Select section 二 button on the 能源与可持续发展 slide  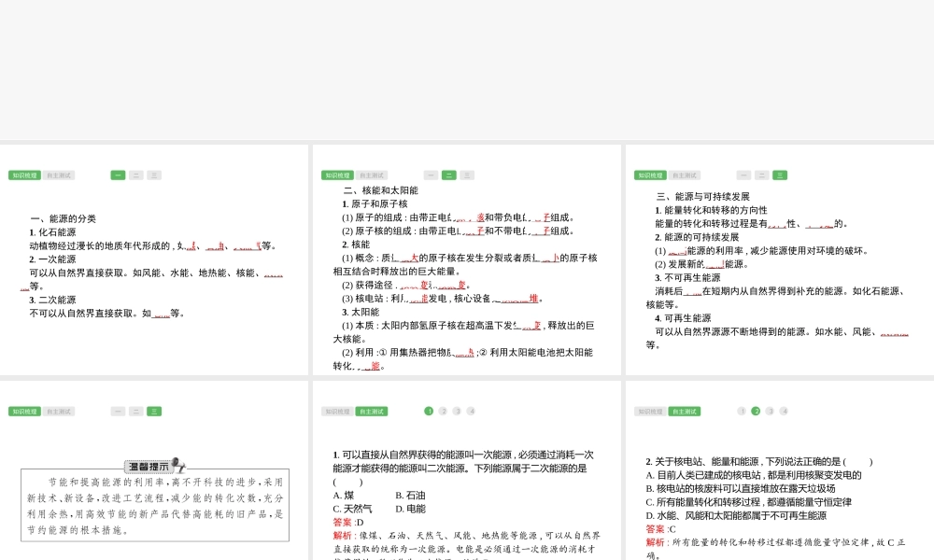pyautogui.click(x=762, y=175)
